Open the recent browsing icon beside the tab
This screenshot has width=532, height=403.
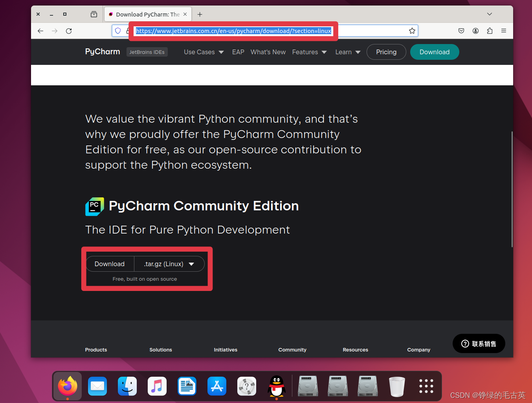coord(94,14)
